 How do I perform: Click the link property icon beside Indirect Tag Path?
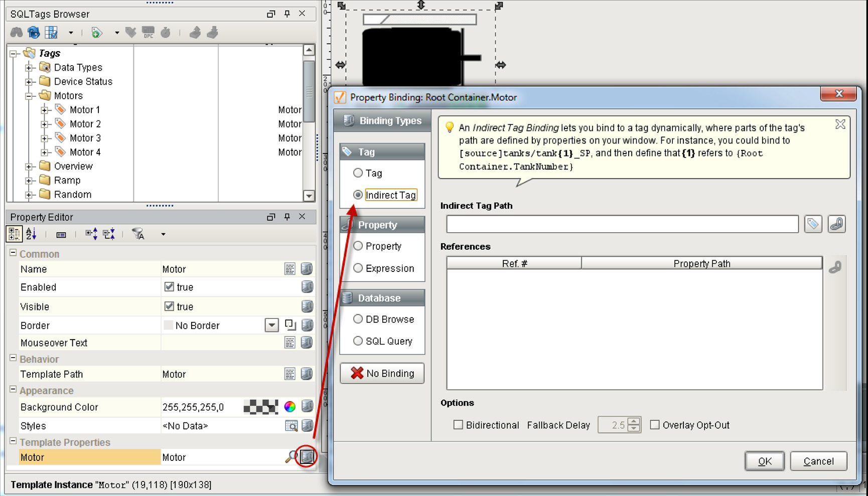pos(836,224)
